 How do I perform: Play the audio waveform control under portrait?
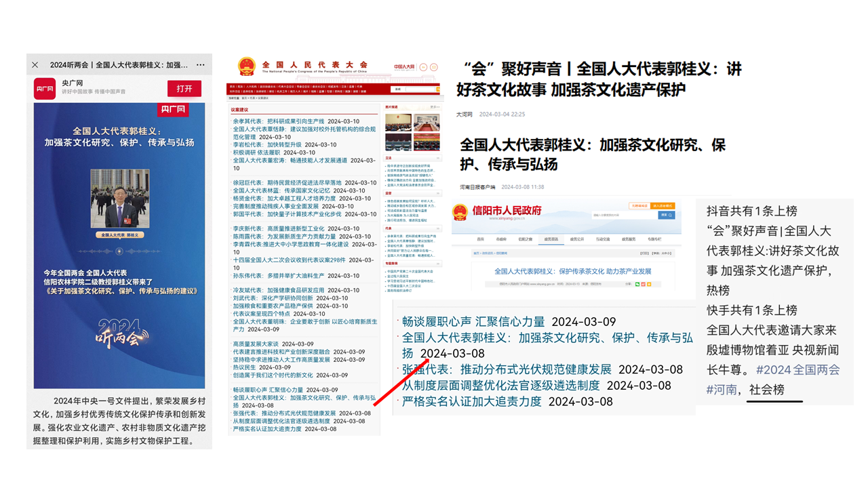pyautogui.click(x=119, y=251)
